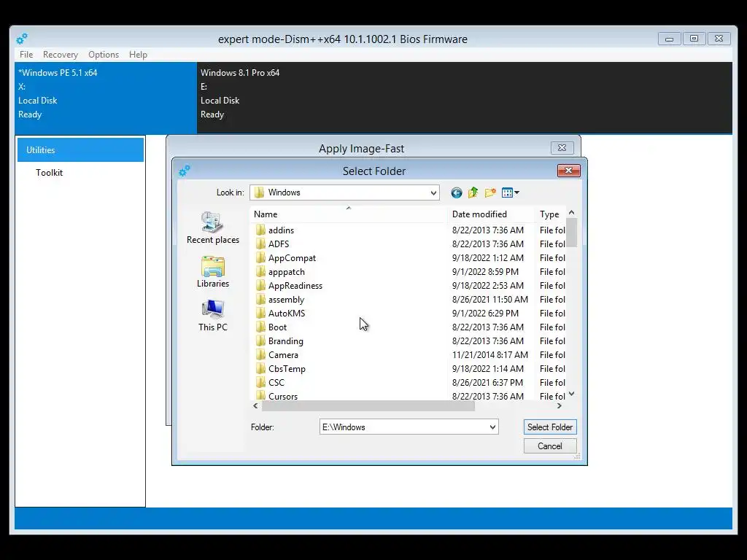Click the CSC date 8/26/2021 6:37 PM

487,382
